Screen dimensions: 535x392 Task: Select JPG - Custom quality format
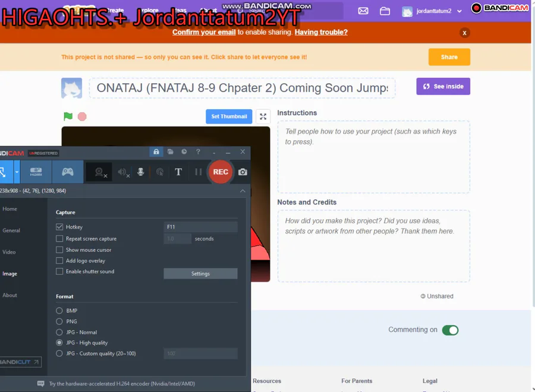[59, 353]
